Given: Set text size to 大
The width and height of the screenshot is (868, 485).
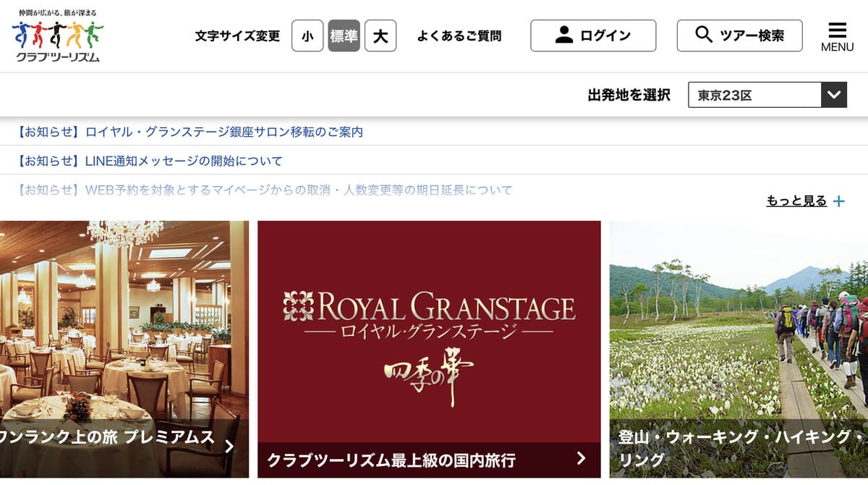Looking at the screenshot, I should click(x=380, y=35).
